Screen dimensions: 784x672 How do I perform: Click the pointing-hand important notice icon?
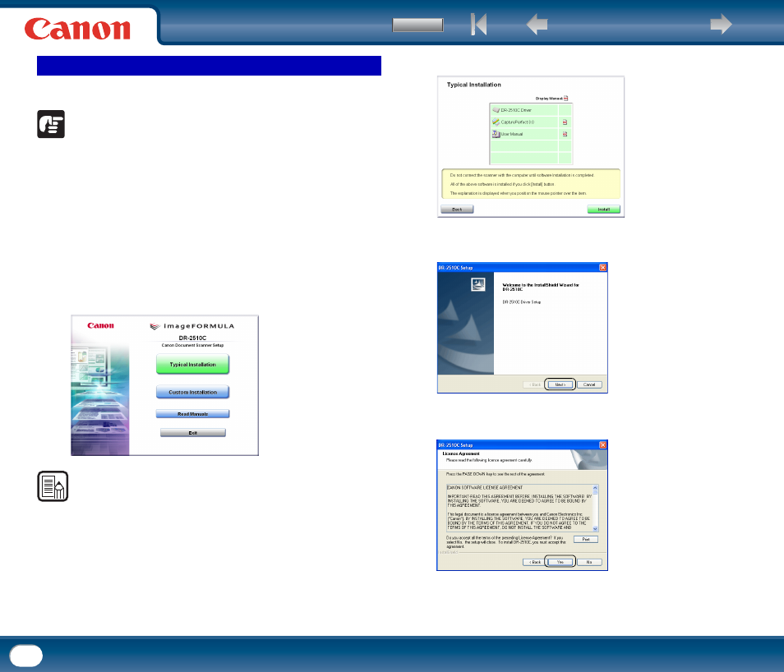point(51,124)
